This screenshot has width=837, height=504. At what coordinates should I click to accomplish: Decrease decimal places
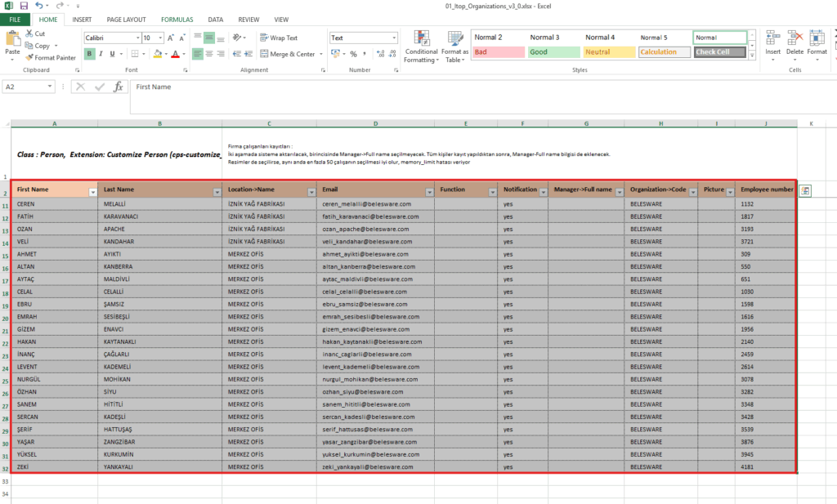click(392, 54)
